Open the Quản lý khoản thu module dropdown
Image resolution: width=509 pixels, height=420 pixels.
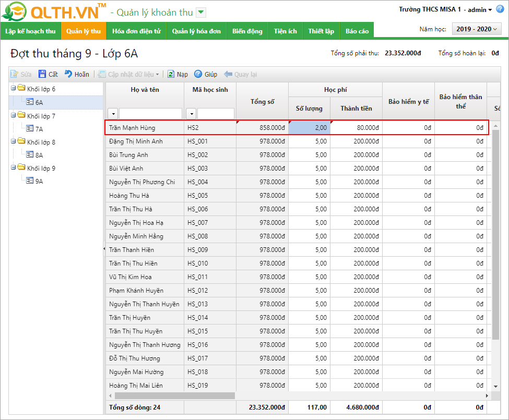[x=202, y=13]
